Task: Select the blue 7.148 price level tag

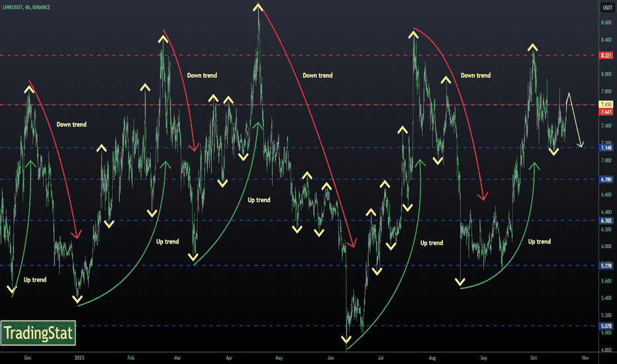Action: [x=606, y=148]
